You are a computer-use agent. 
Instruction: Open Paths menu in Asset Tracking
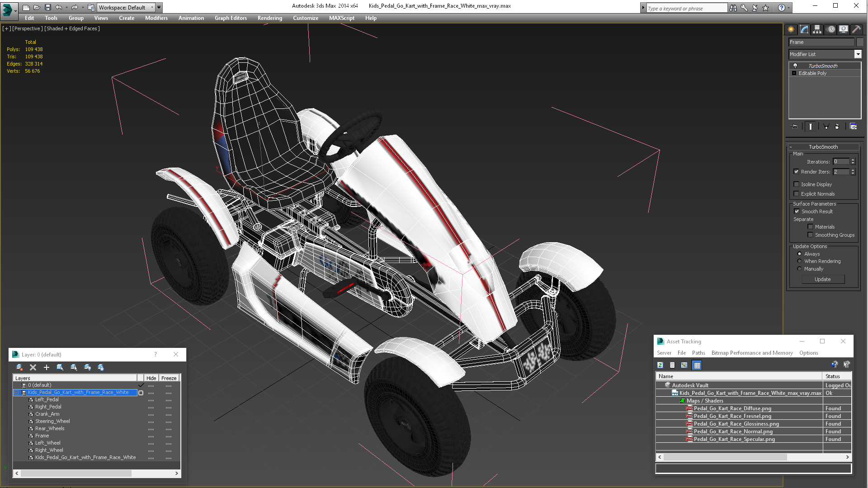click(698, 353)
